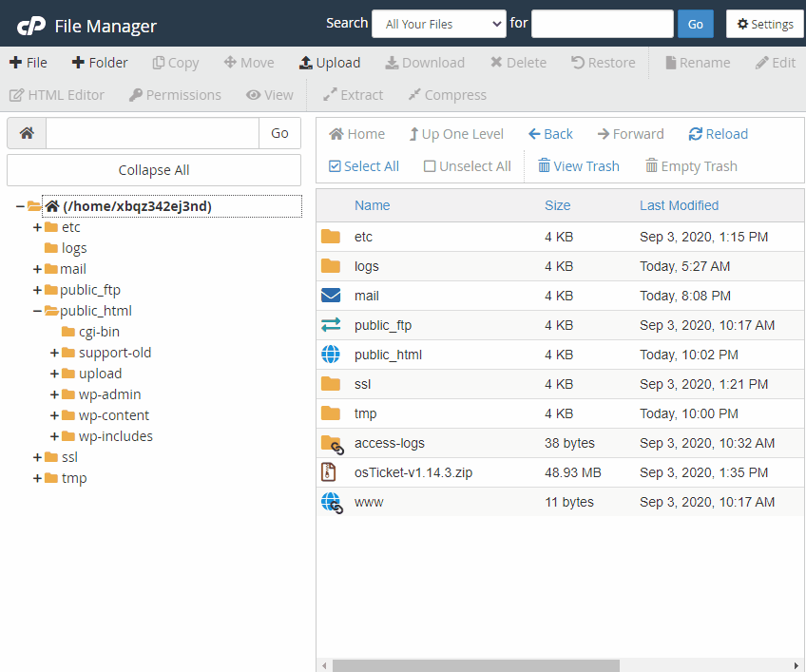
Task: Open the Settings button
Action: pos(765,24)
